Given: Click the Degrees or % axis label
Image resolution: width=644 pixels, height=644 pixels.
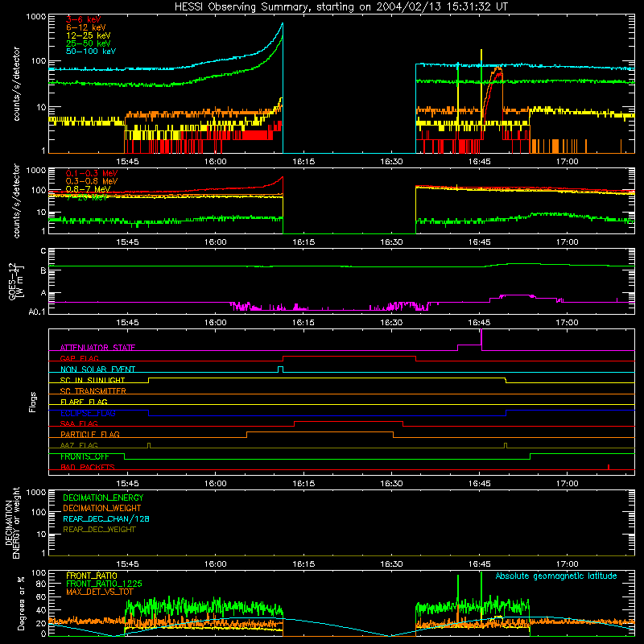Looking at the screenshot, I should click(22, 603).
